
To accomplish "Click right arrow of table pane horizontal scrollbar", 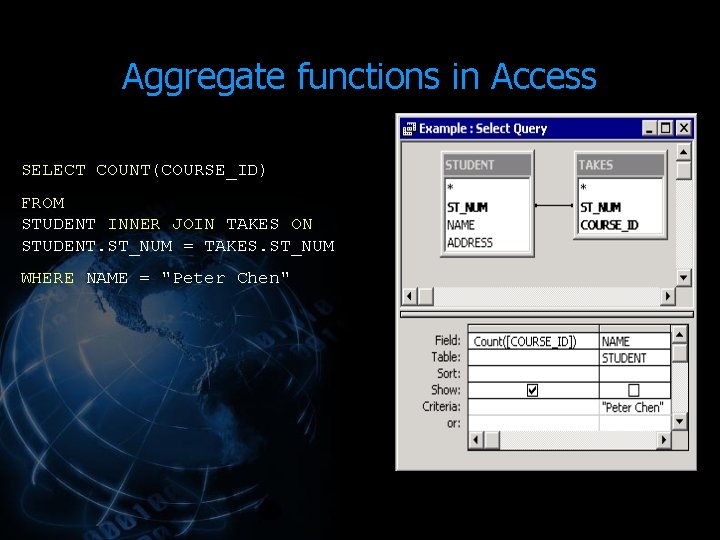I will pos(668,296).
